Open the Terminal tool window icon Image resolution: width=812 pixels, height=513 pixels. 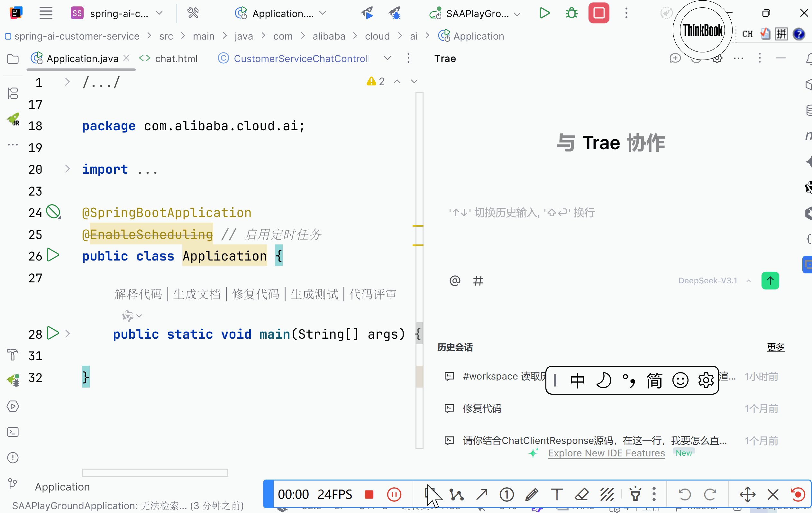click(x=13, y=432)
